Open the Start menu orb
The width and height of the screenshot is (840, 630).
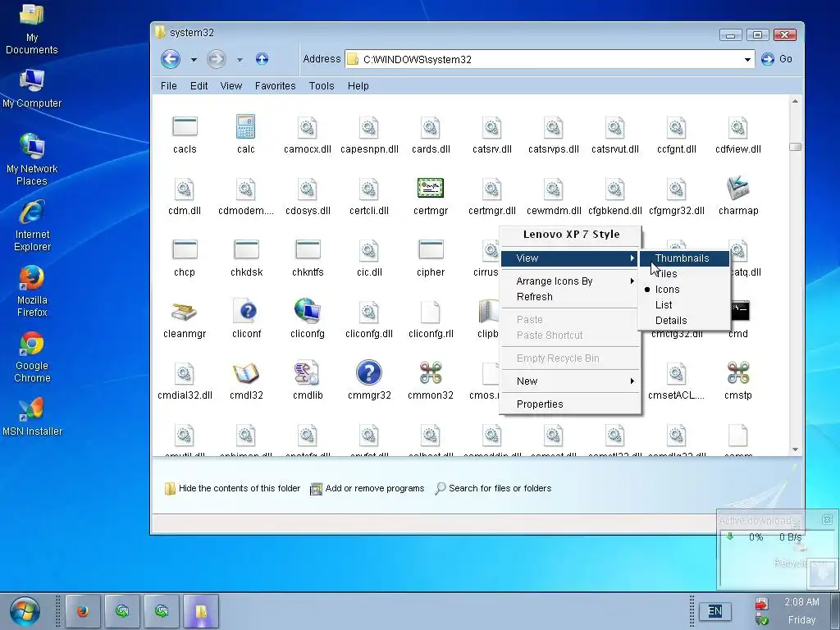click(x=25, y=611)
